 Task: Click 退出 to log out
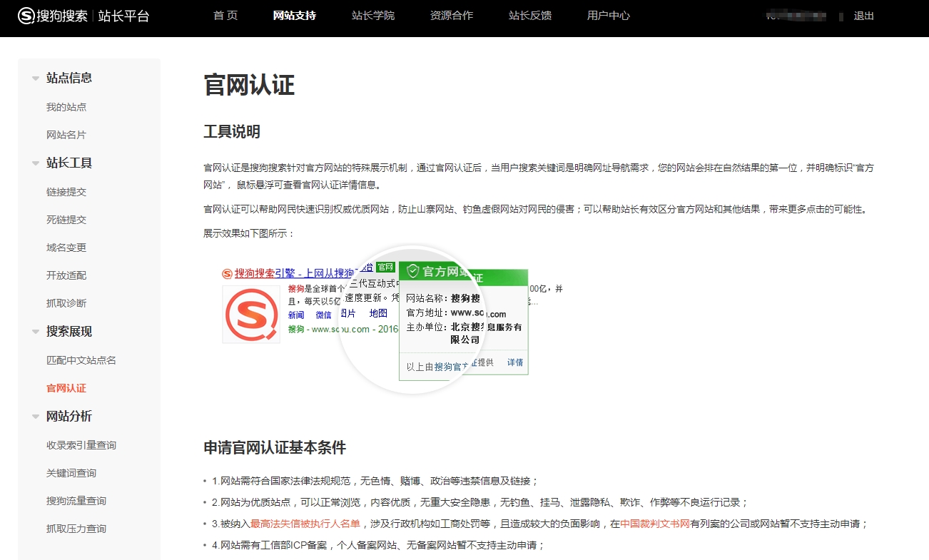coord(864,16)
